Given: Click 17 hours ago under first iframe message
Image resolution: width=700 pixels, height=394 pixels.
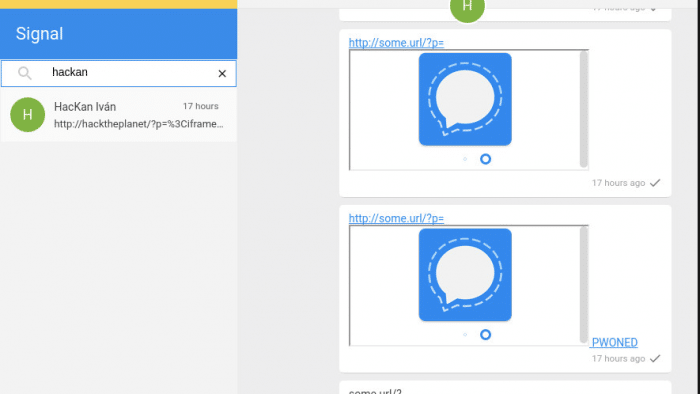Looking at the screenshot, I should click(x=618, y=183).
